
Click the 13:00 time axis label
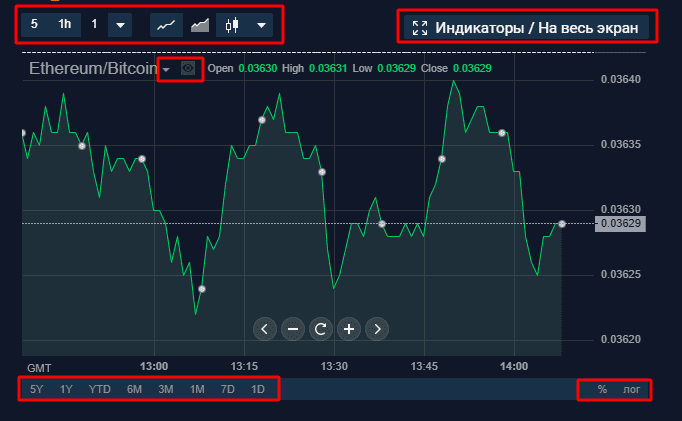pos(154,366)
